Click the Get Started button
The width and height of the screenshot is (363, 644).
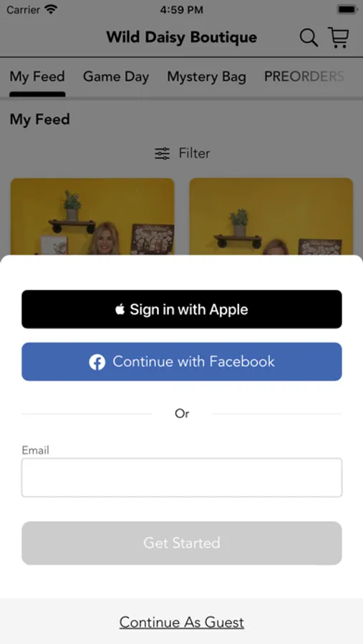tap(182, 543)
